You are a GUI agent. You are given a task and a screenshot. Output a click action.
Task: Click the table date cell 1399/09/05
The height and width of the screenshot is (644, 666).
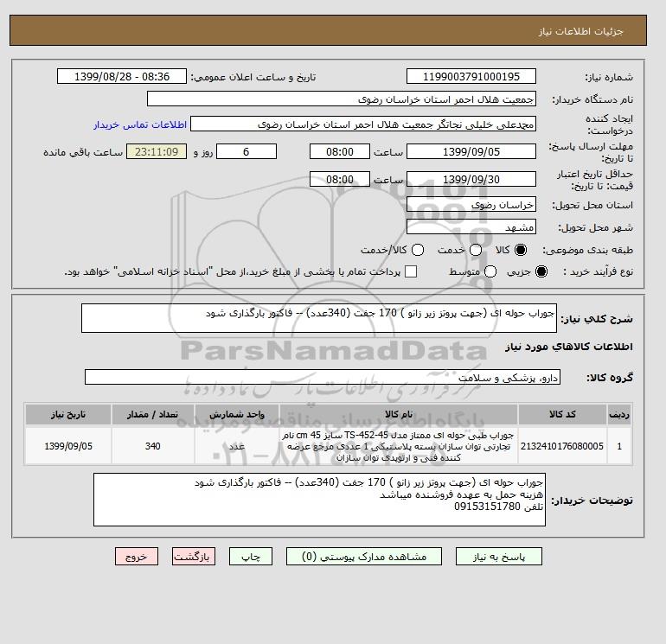(x=68, y=446)
